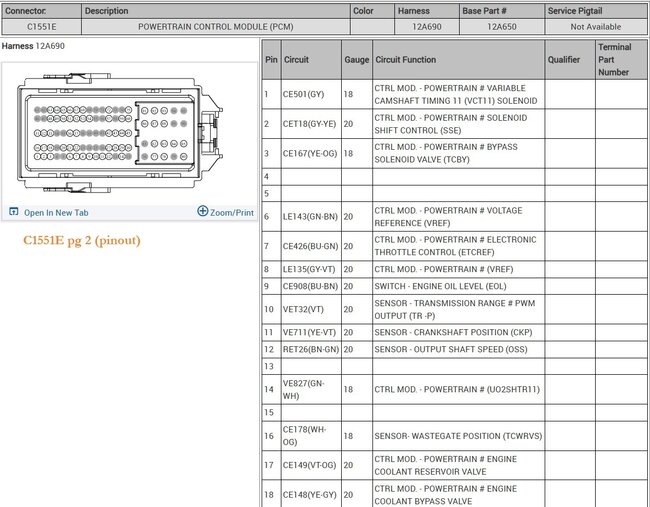This screenshot has height=507, width=650.
Task: Select circuit CE148(YE-GY)
Action: (309, 495)
